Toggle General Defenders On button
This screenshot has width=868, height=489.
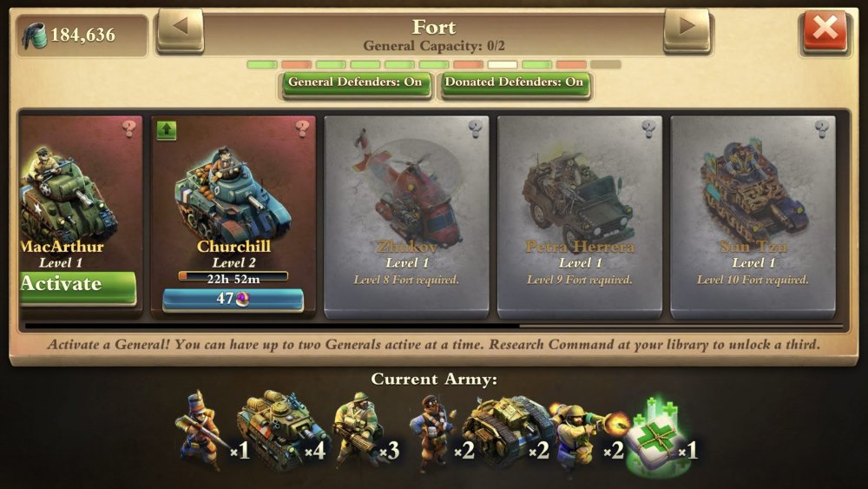coord(355,83)
